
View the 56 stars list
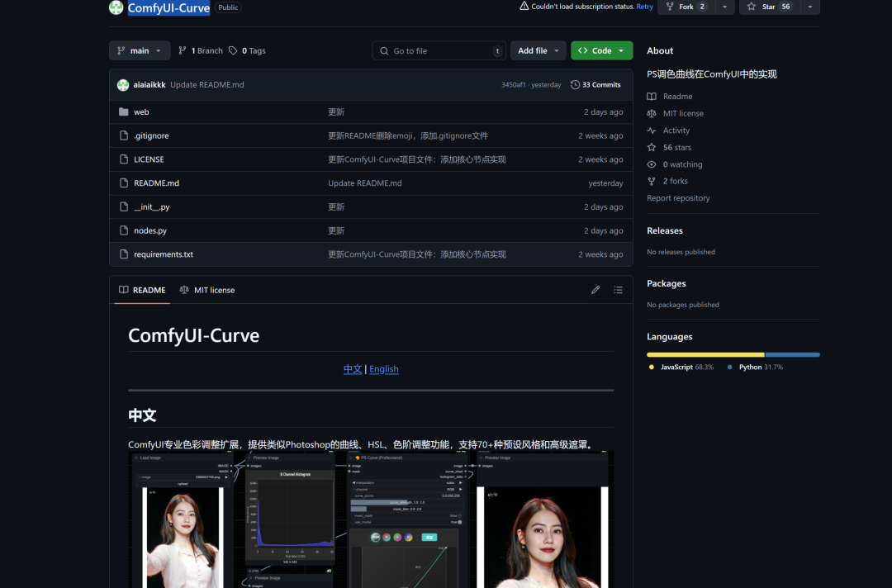[x=670, y=147]
